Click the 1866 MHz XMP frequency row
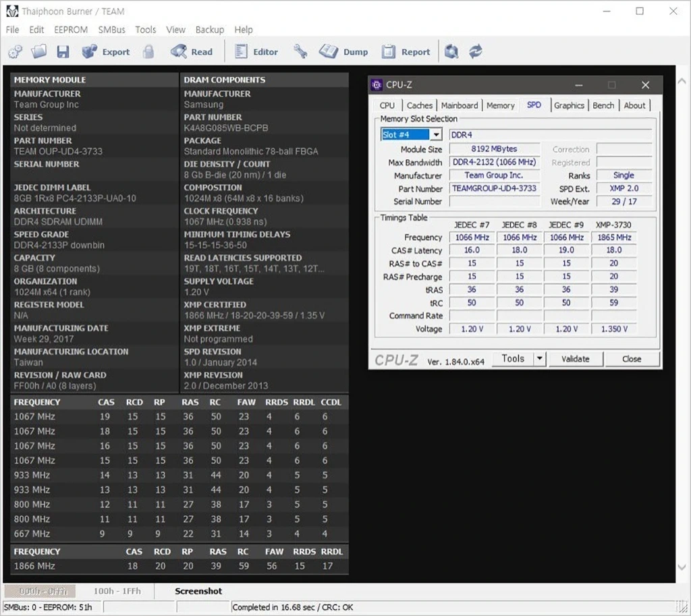 point(179,566)
